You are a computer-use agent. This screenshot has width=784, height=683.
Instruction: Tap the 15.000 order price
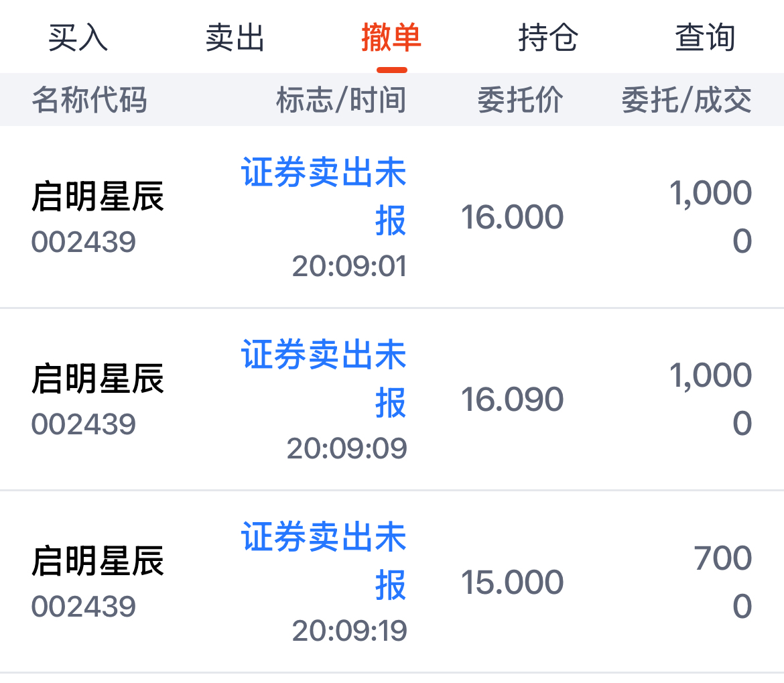tap(513, 582)
